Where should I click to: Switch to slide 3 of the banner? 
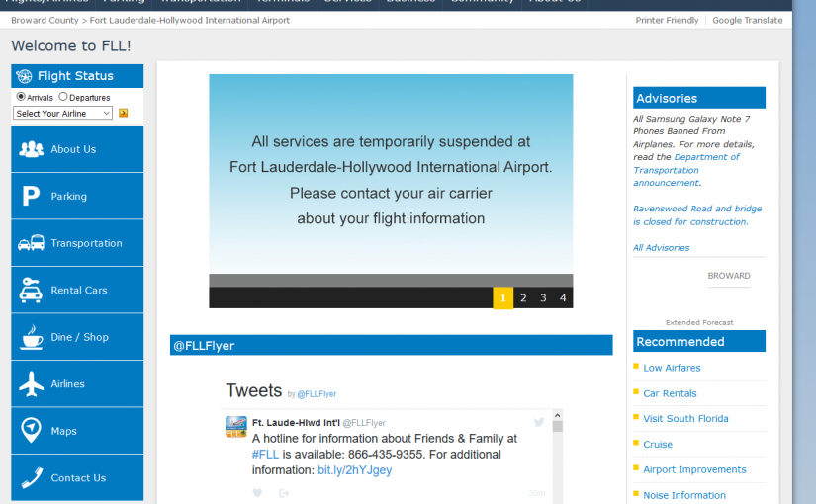(x=543, y=297)
